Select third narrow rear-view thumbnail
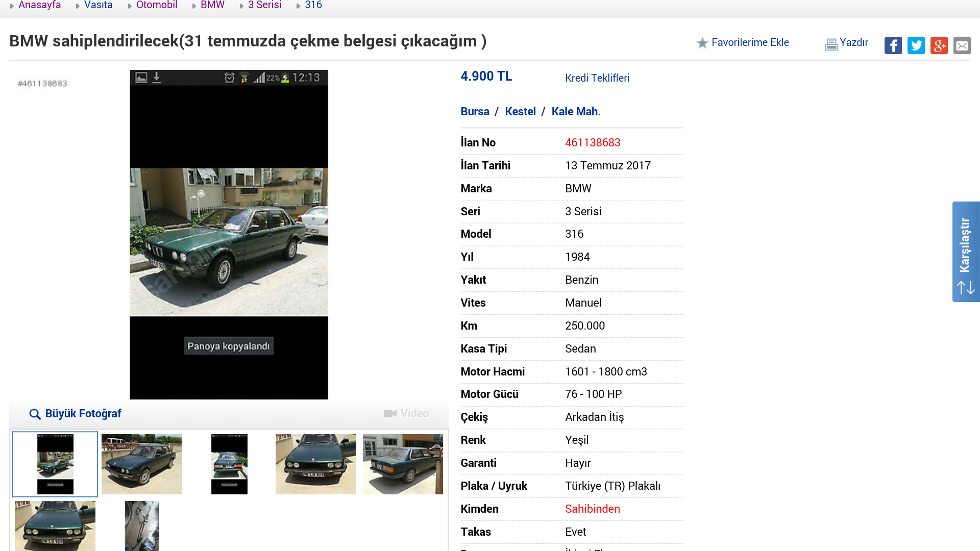 pyautogui.click(x=229, y=464)
